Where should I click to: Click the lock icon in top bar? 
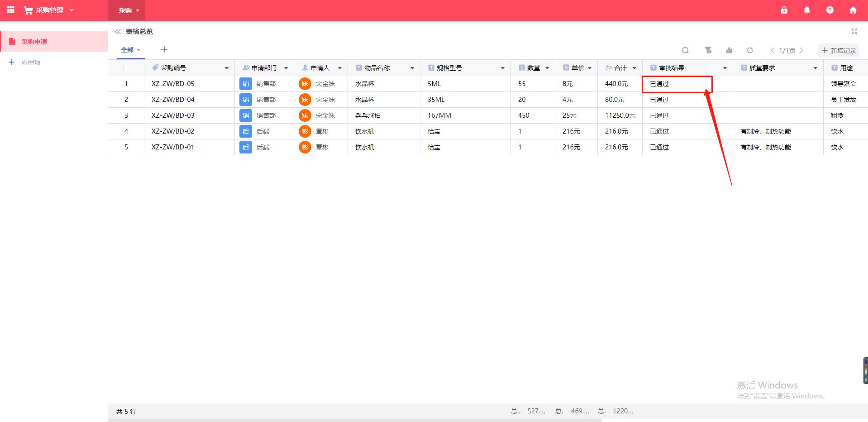point(784,10)
